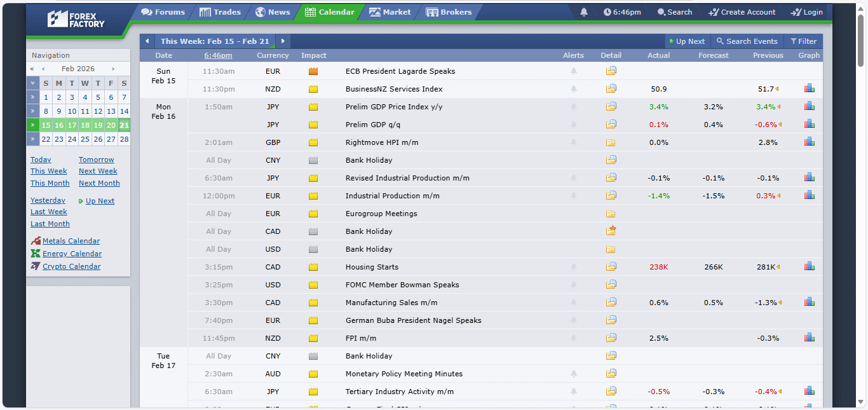Click the Create Account link
This screenshot has width=868, height=410.
[x=742, y=12]
